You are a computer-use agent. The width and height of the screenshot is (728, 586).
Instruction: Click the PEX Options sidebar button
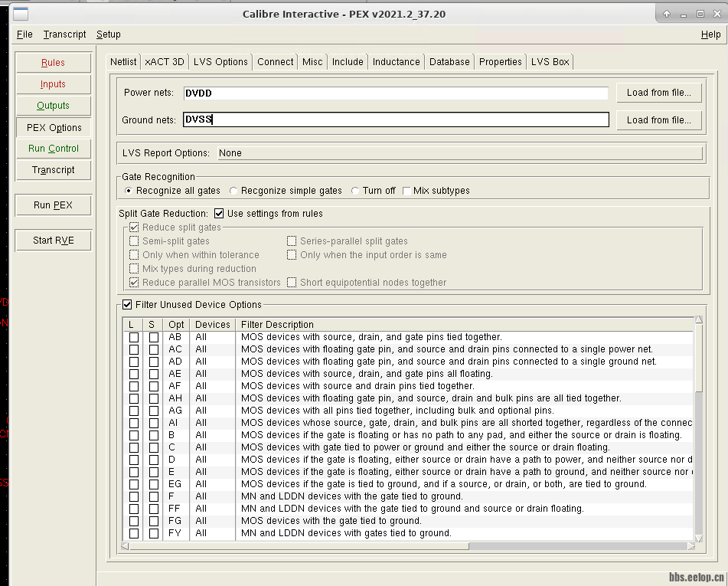54,128
